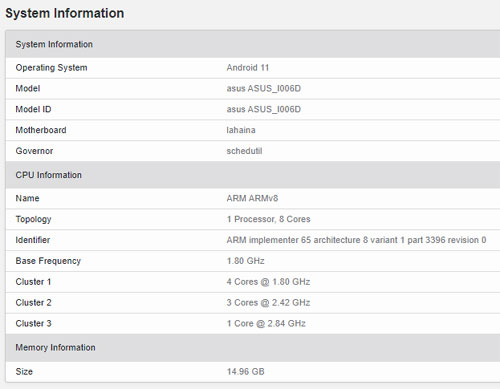This screenshot has width=500, height=389.
Task: Click the 'Motherboard' label
Action: [41, 130]
